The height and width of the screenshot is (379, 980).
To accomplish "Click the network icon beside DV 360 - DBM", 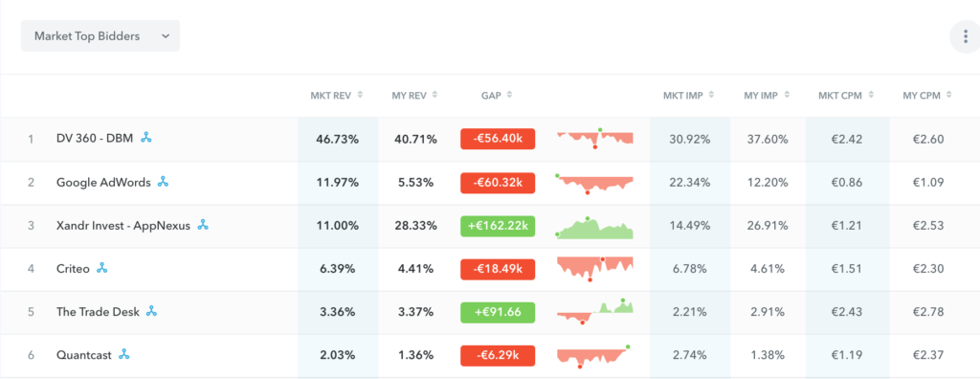I will (x=146, y=138).
